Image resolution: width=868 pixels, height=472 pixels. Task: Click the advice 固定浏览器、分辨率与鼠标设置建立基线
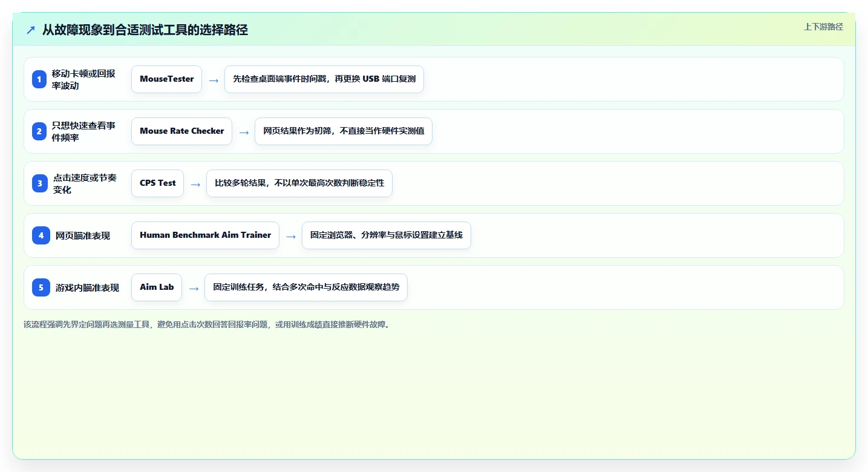(x=387, y=235)
